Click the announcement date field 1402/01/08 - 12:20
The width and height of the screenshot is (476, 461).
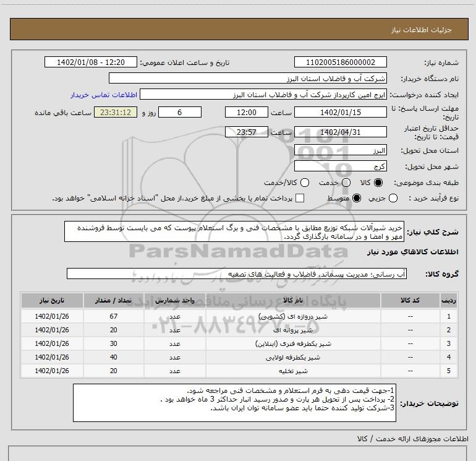coord(91,62)
